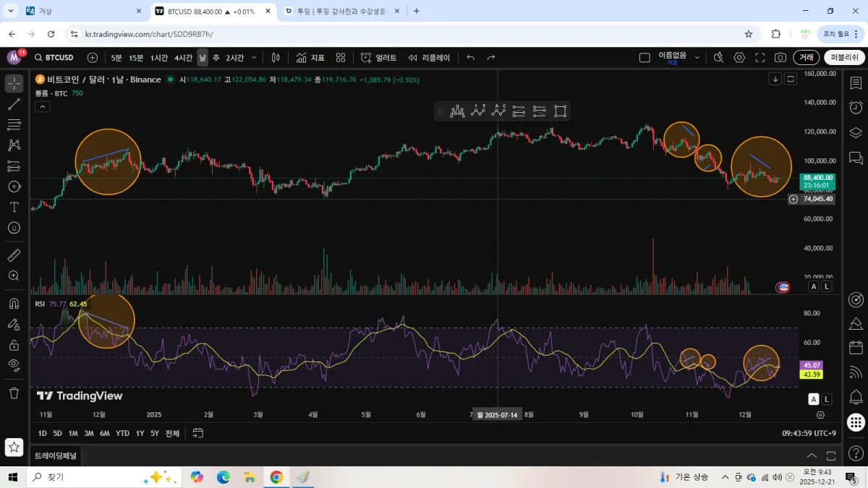Open the watchlist panel in right sidebar
The height and width of the screenshot is (488, 868).
856,83
